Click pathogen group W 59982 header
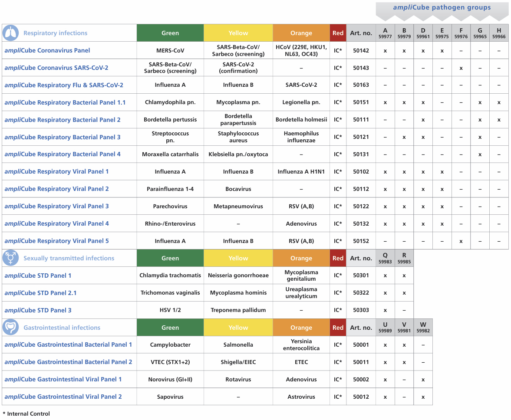511x420 pixels. click(423, 328)
